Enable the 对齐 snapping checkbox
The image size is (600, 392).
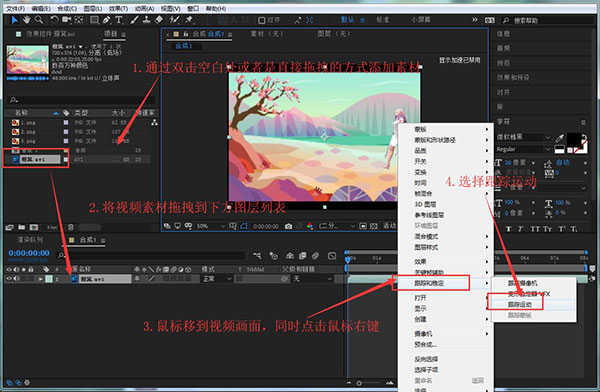point(262,20)
